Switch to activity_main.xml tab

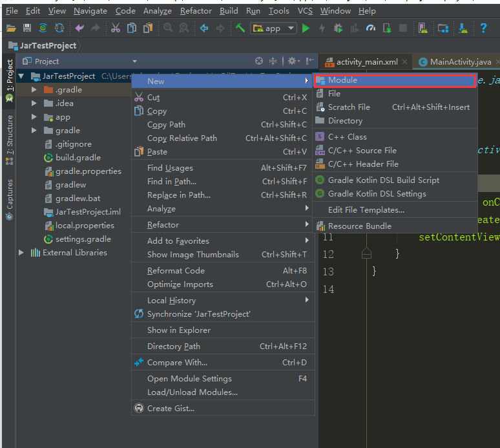tap(367, 62)
